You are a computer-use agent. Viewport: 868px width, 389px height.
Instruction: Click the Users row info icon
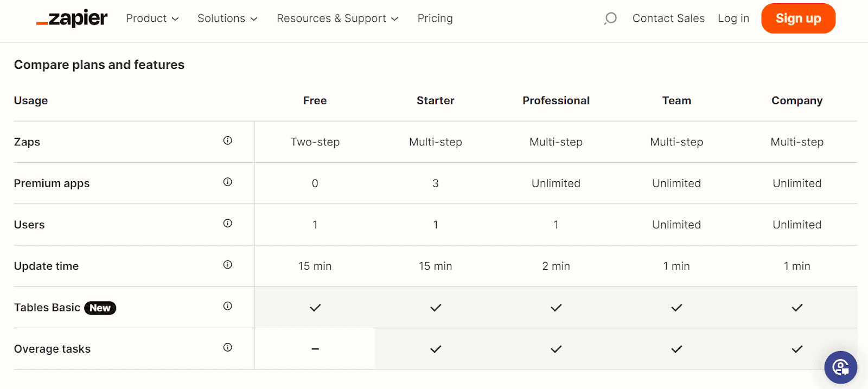(228, 224)
